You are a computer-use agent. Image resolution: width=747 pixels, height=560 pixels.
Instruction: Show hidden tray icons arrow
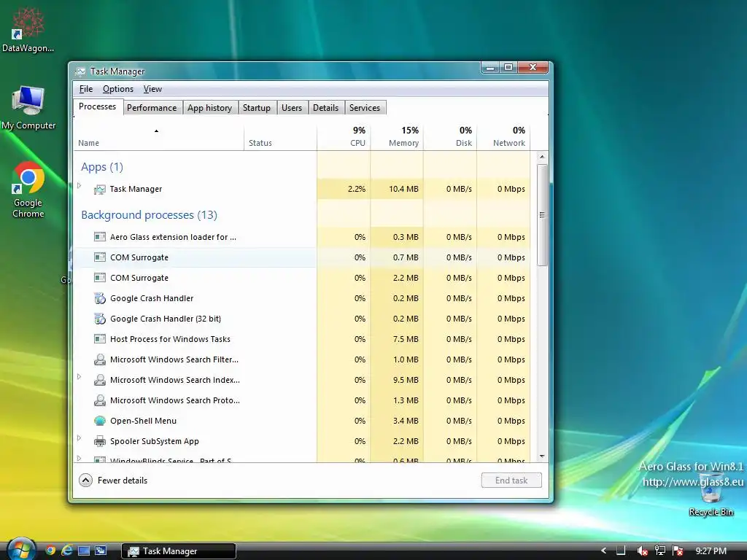(x=603, y=551)
